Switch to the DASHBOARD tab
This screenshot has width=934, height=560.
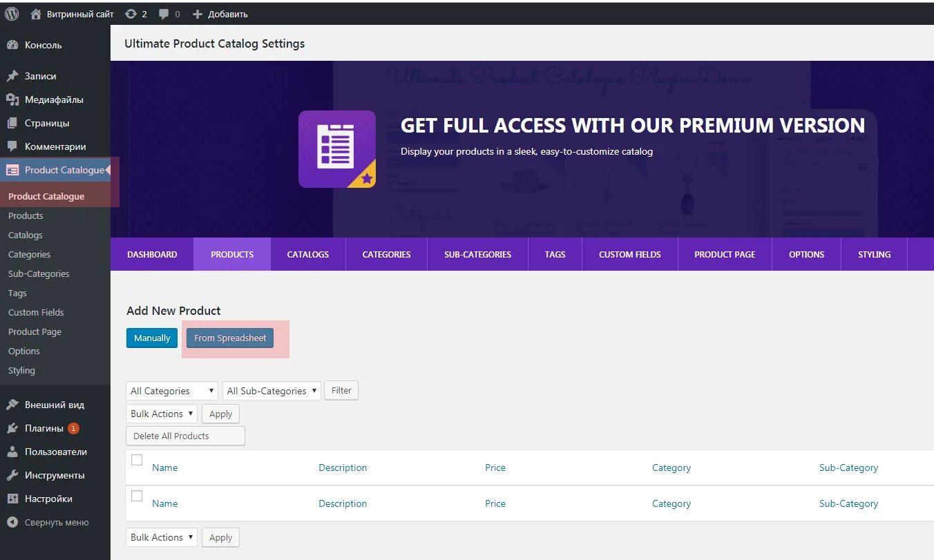pyautogui.click(x=152, y=254)
